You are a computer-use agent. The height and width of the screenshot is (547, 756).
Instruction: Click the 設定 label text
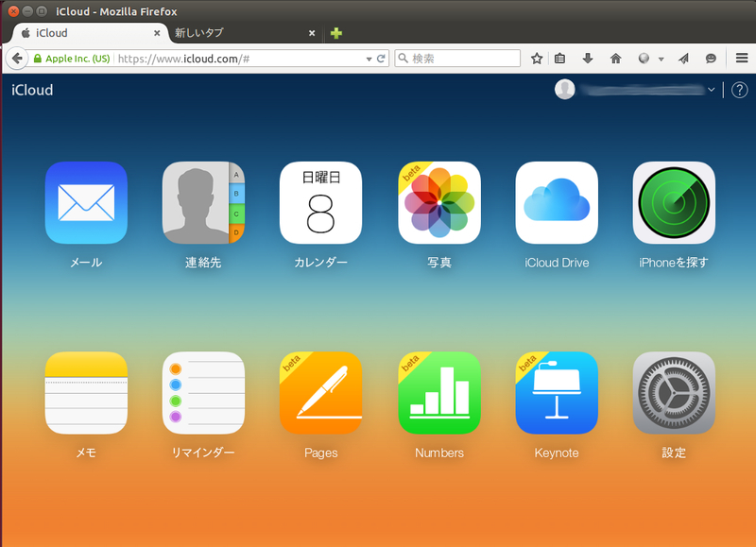coord(674,453)
